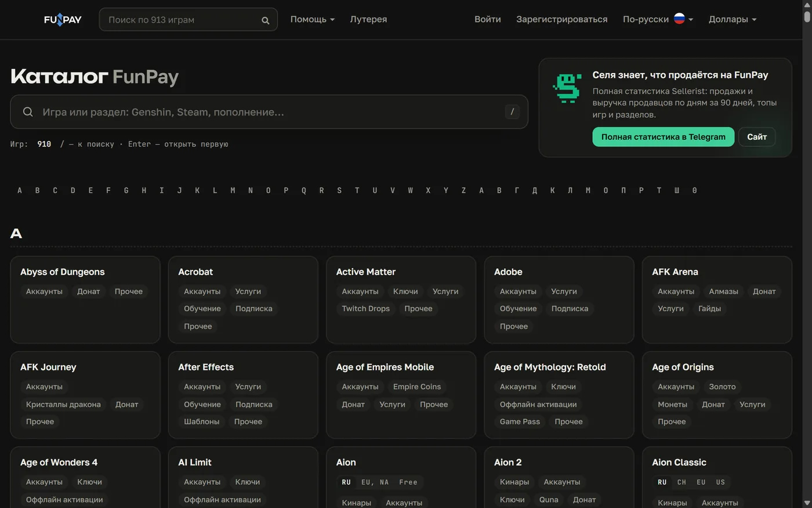The width and height of the screenshot is (812, 508).
Task: Expand the Доллары currency dropdown
Action: click(733, 19)
